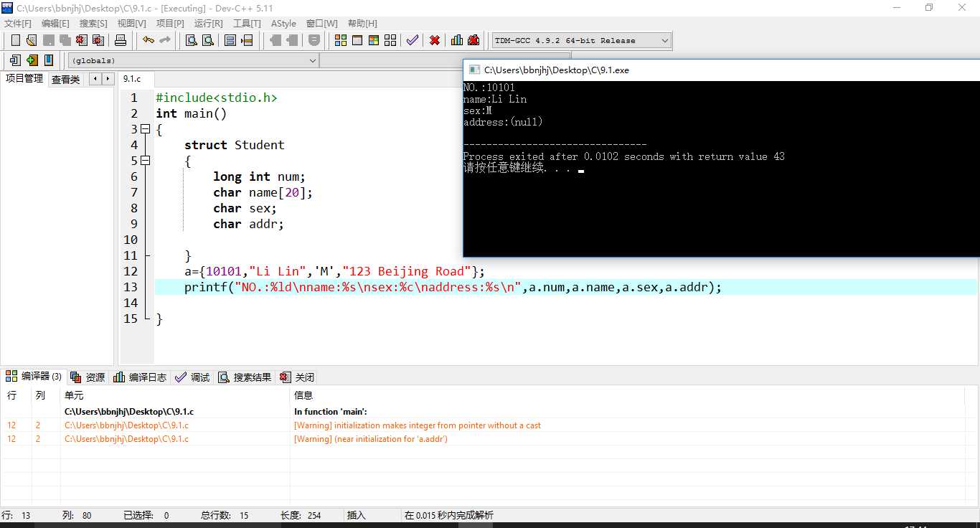Click the 单元 column header

[x=175, y=395]
